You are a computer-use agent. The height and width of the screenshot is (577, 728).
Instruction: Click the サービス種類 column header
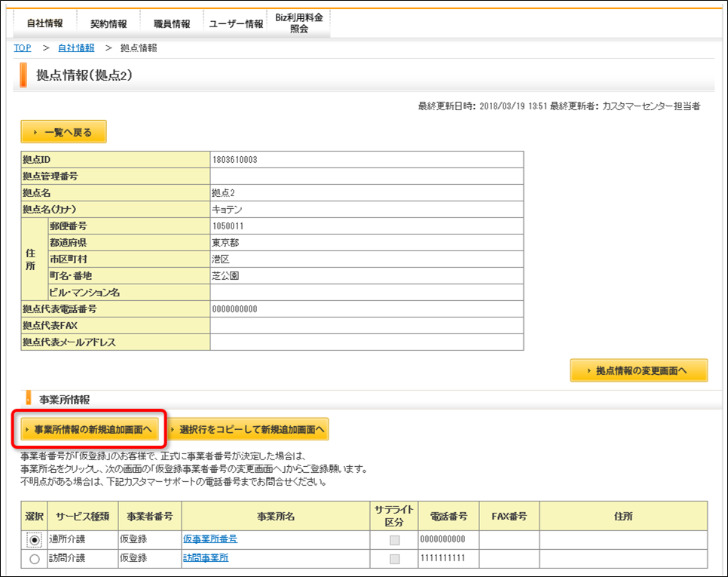83,516
